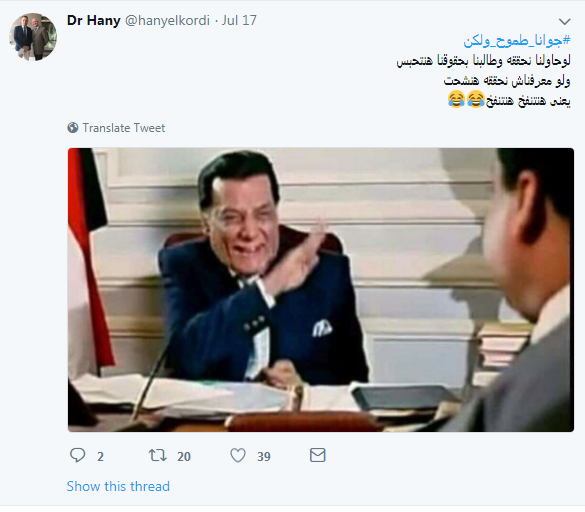Click the retweet count 20

(x=184, y=456)
